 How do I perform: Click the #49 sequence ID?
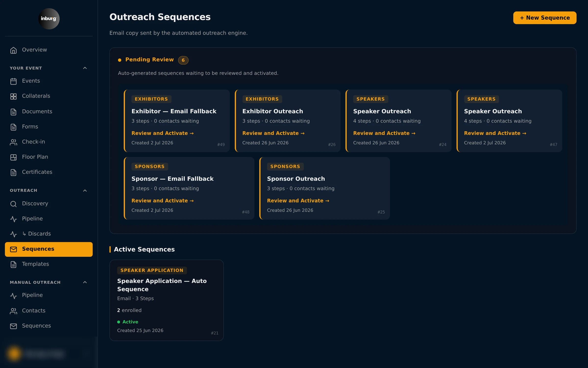(x=221, y=145)
